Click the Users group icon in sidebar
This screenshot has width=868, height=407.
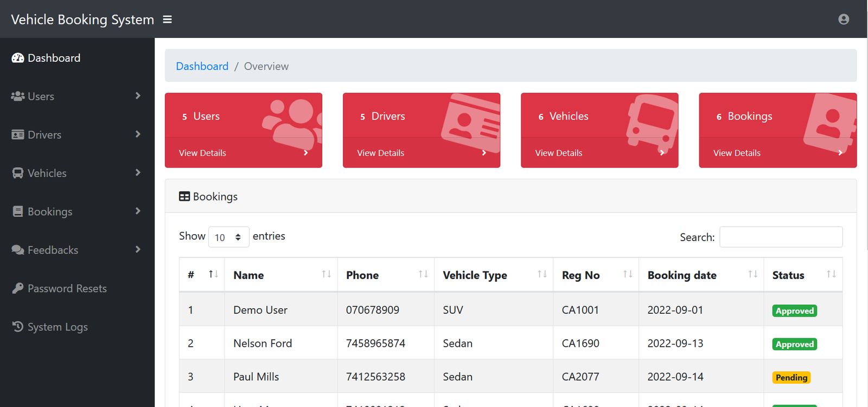18,96
